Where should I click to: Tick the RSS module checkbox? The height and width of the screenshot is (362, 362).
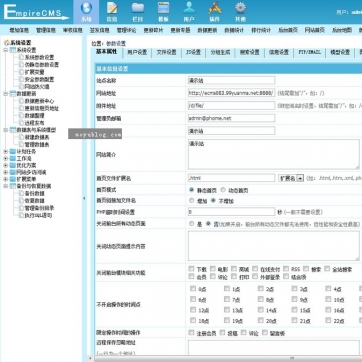tap(286, 269)
